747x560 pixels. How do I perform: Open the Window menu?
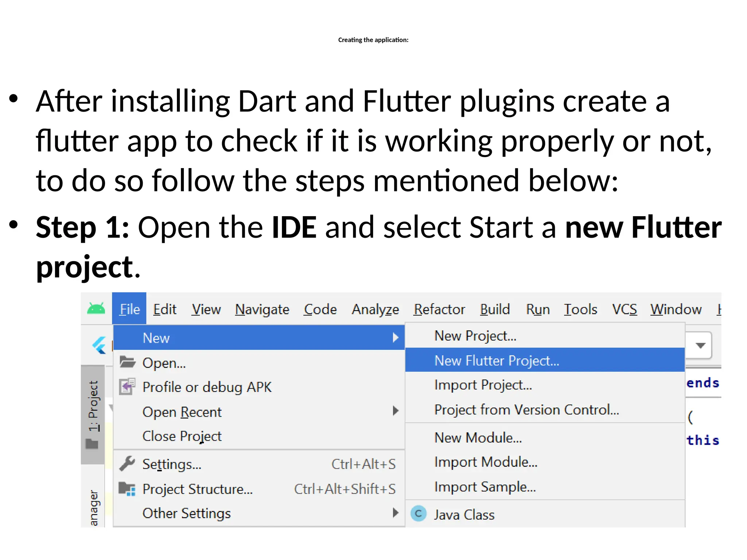click(x=676, y=309)
